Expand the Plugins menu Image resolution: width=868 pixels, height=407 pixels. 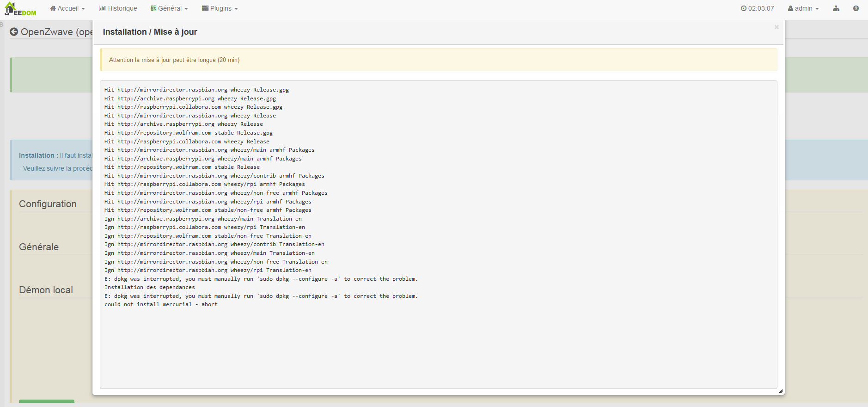tap(220, 8)
